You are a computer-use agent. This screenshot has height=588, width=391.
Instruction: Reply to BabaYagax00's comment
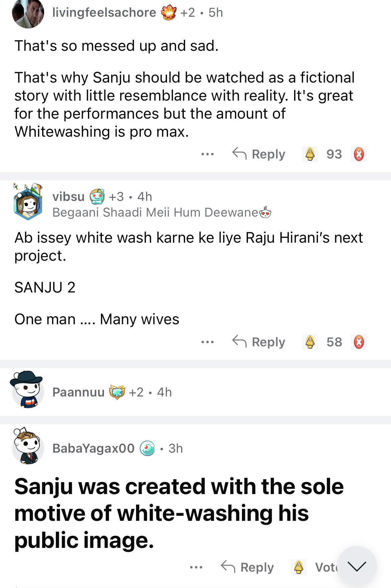click(x=248, y=567)
